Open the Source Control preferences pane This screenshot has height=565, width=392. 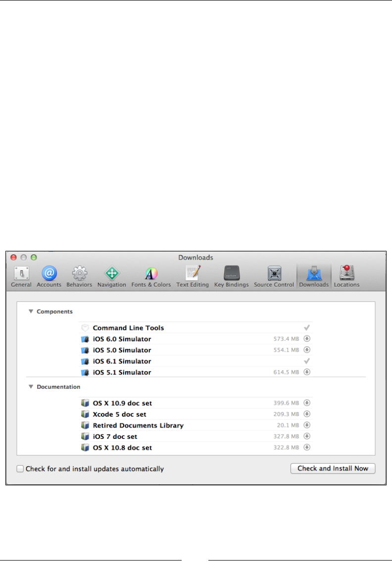click(x=274, y=277)
